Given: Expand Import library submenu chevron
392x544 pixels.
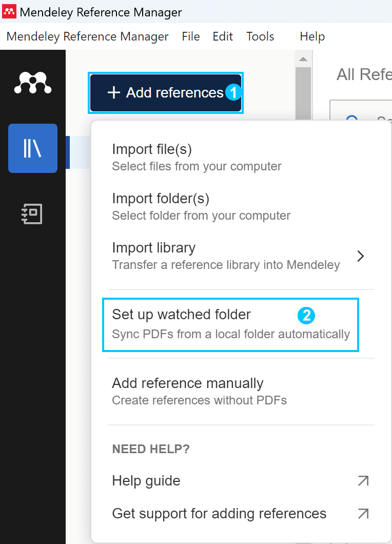Looking at the screenshot, I should pos(361,256).
